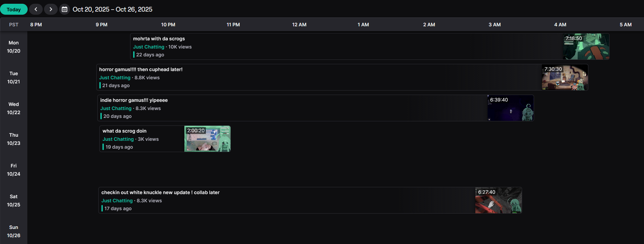
Task: Open the 'what da scrog doin' stream
Action: [x=165, y=139]
